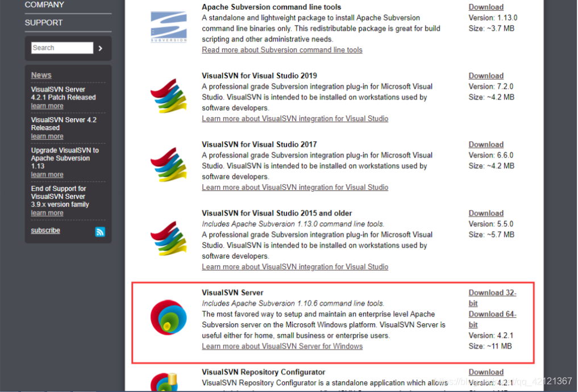
Task: Click 'Size: ~11 MB' text
Action: 490,347
